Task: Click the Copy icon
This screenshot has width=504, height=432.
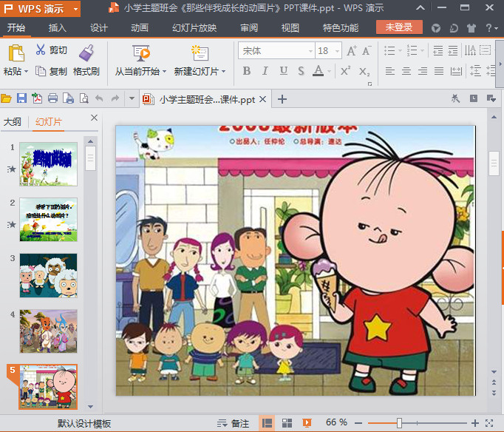Action: point(41,71)
